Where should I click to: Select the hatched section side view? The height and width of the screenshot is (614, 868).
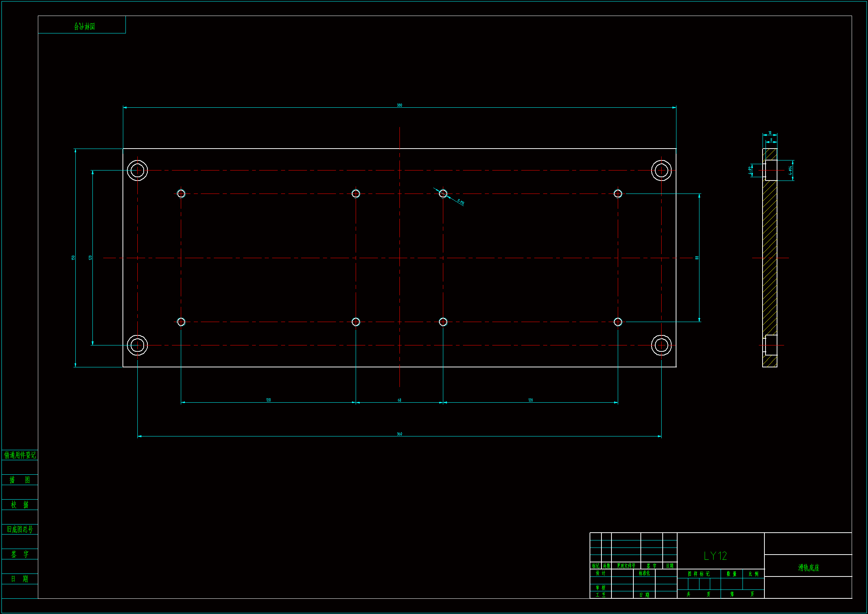coord(770,257)
